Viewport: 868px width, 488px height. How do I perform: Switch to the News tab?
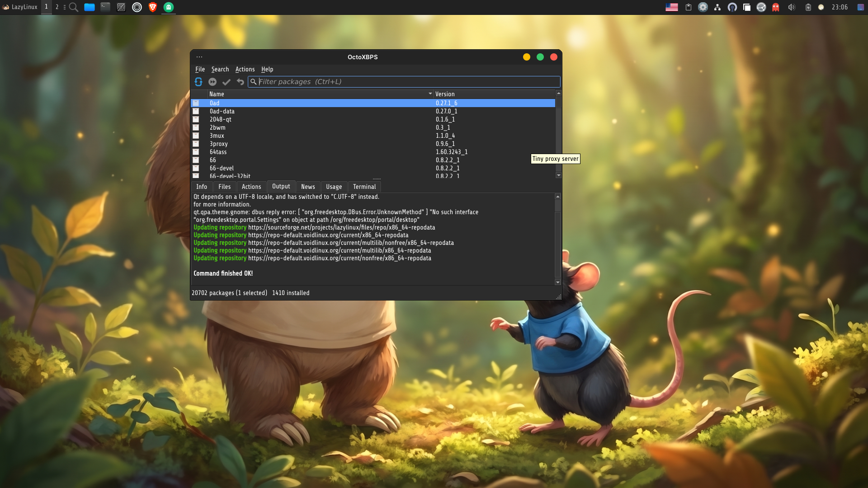coord(308,187)
